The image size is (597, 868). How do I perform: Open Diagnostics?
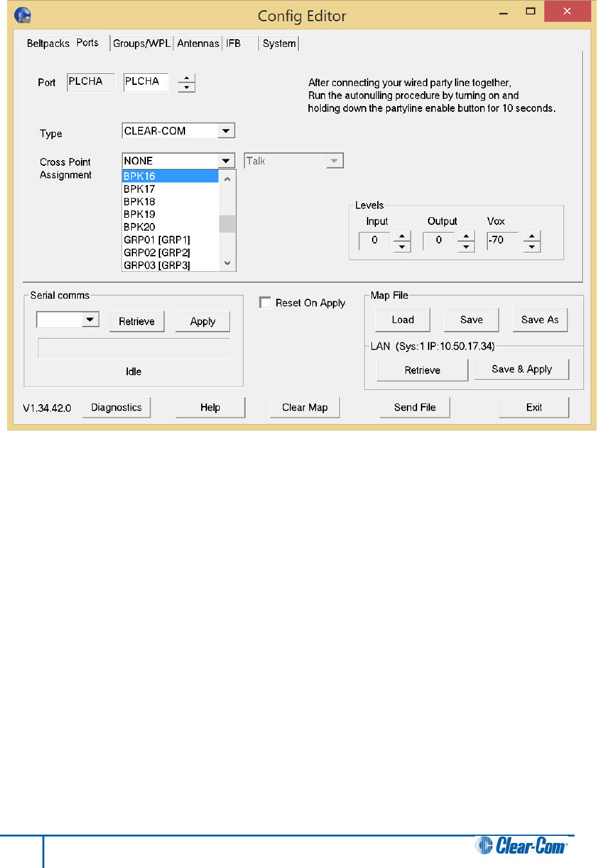pyautogui.click(x=116, y=407)
